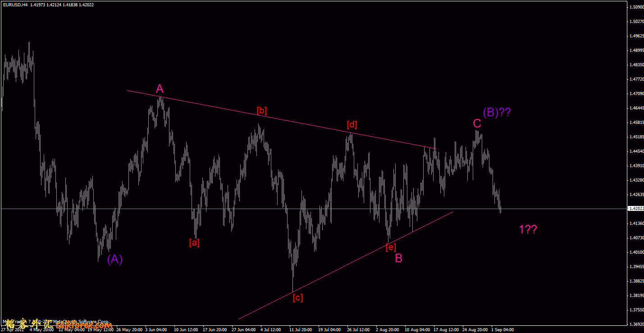Click price axis value 1.47720
This screenshot has width=644, height=333.
tap(636, 79)
